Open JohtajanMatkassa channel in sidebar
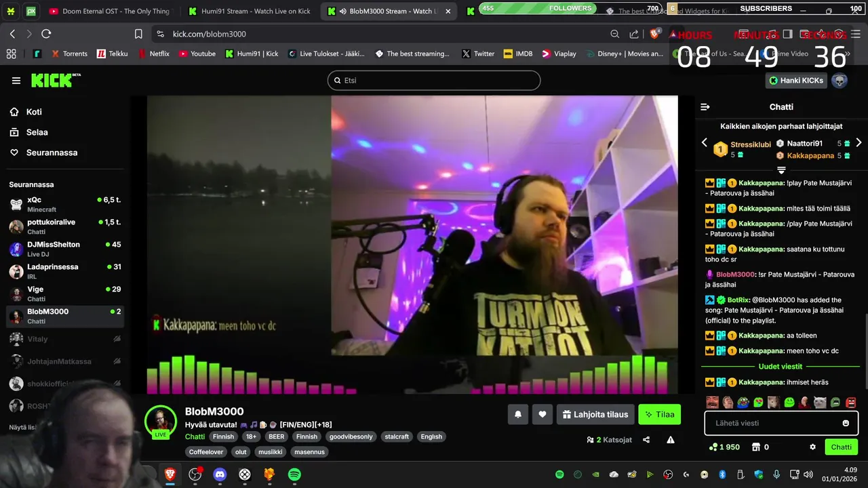Image resolution: width=868 pixels, height=488 pixels. (x=65, y=361)
